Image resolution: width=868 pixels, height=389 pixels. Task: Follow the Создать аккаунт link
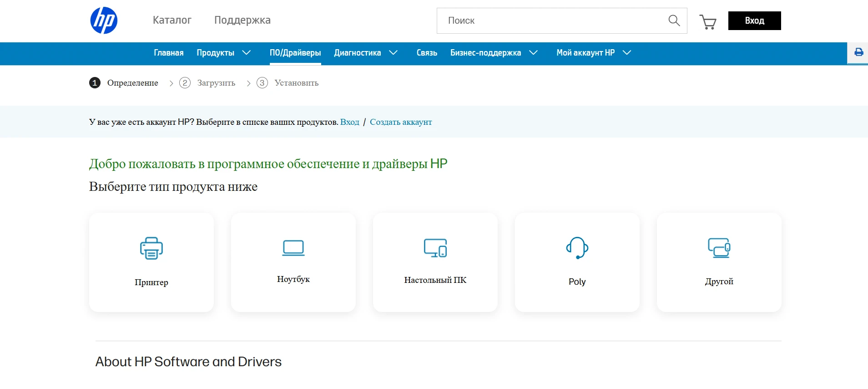coord(401,122)
